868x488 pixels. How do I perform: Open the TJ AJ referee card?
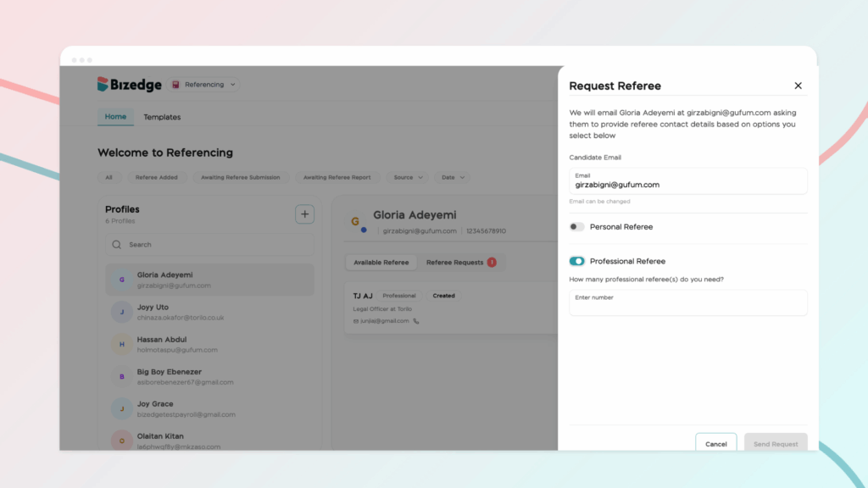[x=451, y=308]
